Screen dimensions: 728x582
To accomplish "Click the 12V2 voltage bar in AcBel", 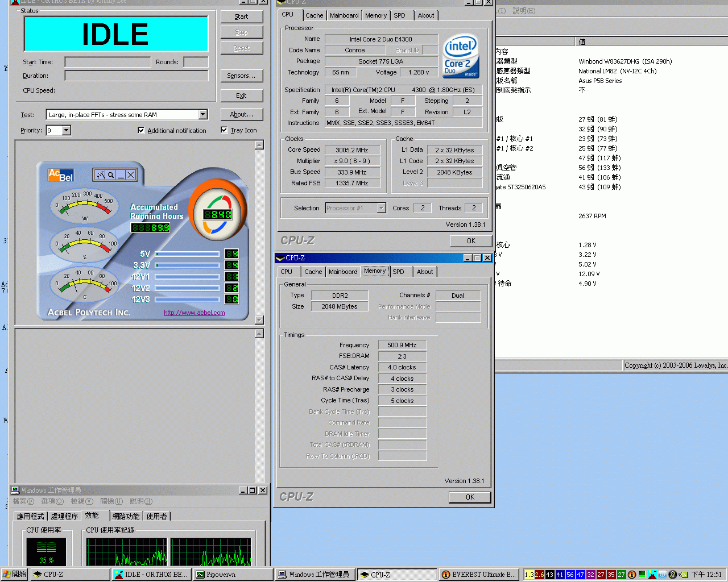I will pos(187,288).
